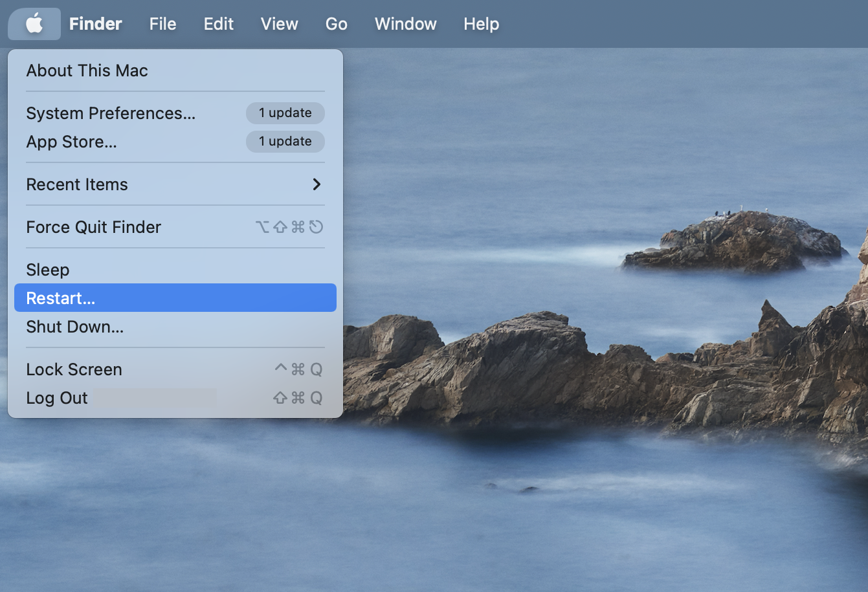
Task: Open the Edit menu
Action: (219, 24)
